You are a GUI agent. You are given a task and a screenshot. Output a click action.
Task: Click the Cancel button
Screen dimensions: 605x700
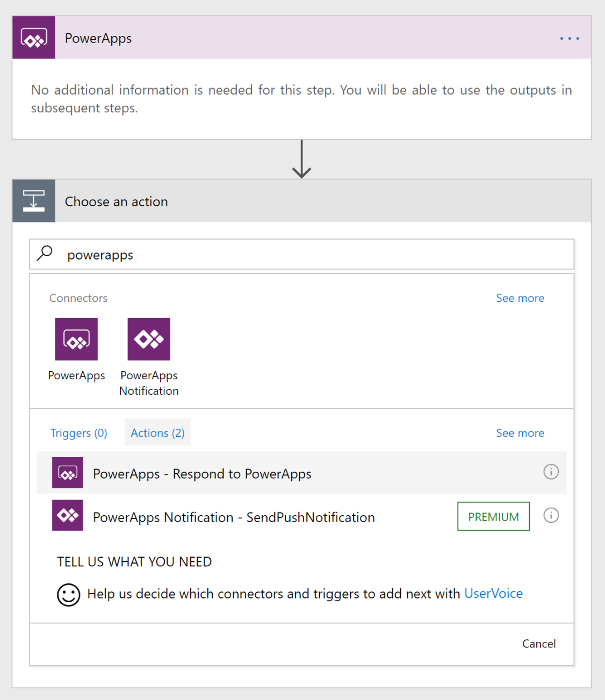click(x=538, y=644)
